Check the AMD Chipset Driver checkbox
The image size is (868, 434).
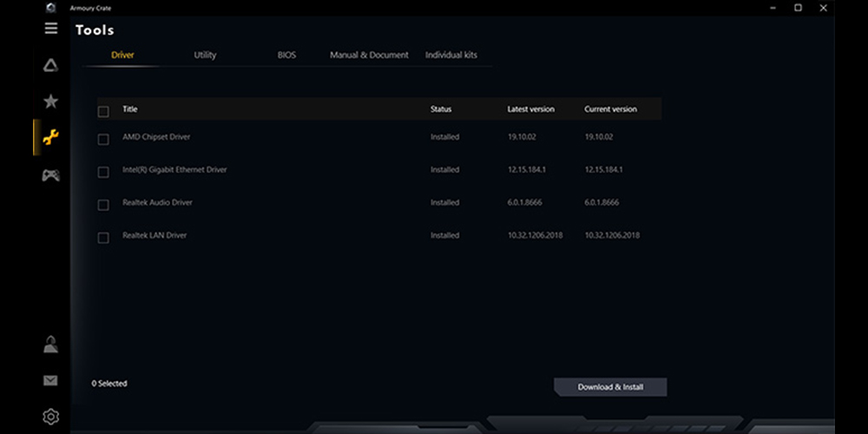[x=103, y=139]
